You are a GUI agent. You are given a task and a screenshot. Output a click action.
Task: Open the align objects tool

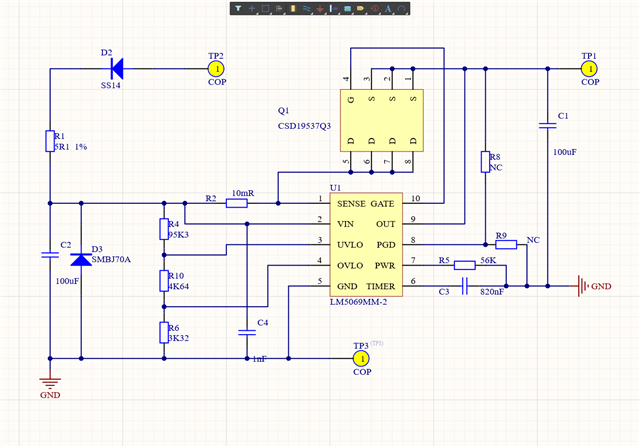279,8
